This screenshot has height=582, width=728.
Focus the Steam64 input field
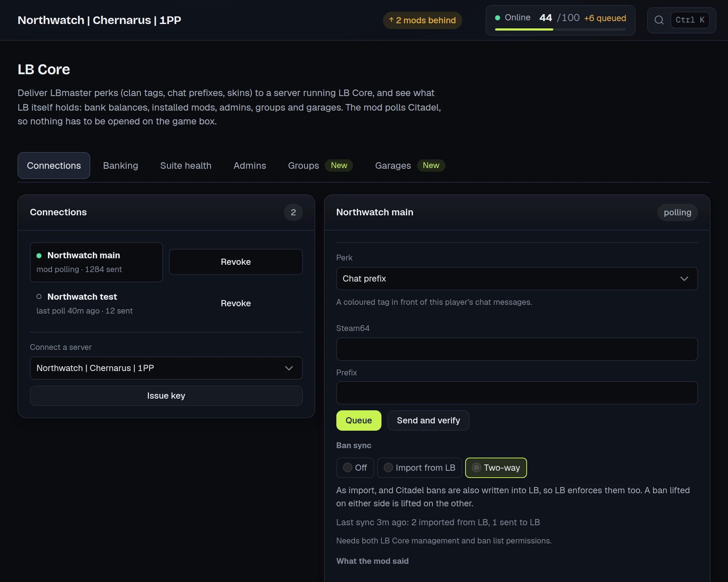pyautogui.click(x=517, y=349)
